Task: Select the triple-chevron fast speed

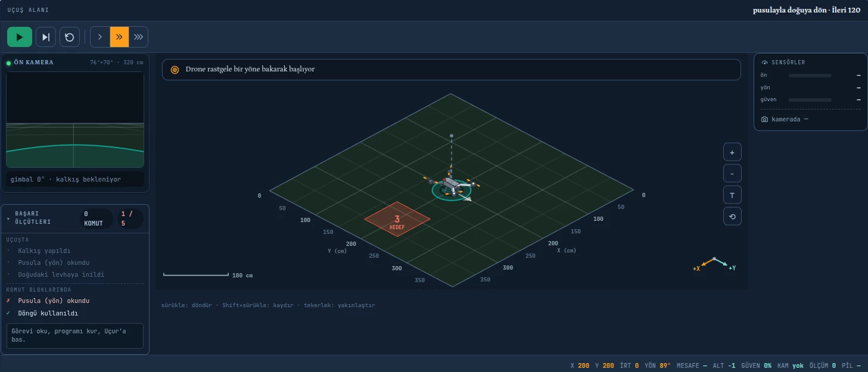Action: click(x=138, y=37)
